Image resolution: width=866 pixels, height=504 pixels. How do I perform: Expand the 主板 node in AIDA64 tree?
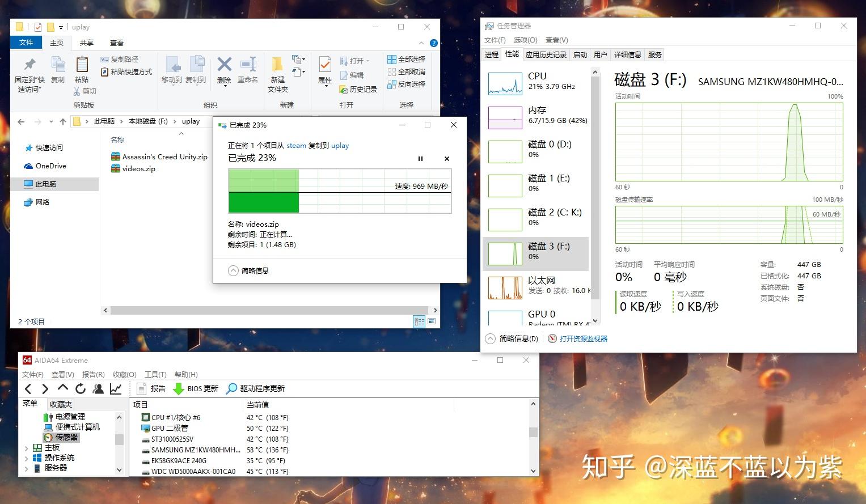pos(27,447)
